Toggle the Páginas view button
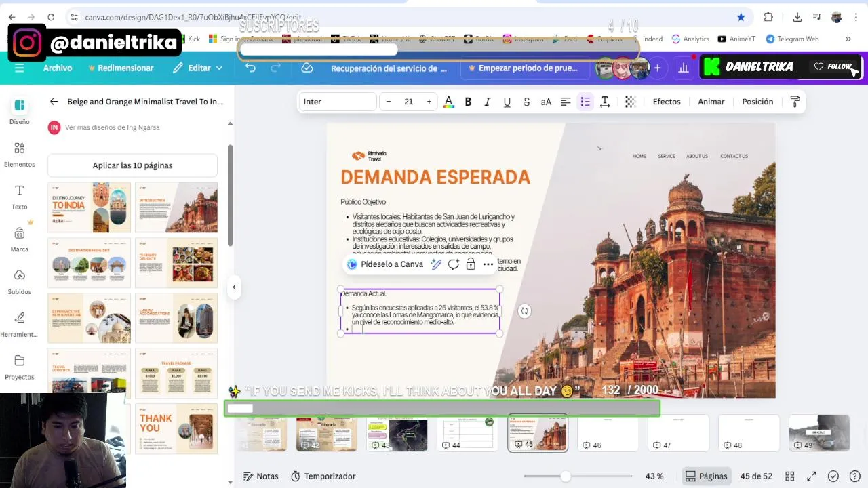Viewport: 868px width, 488px height. tap(707, 476)
